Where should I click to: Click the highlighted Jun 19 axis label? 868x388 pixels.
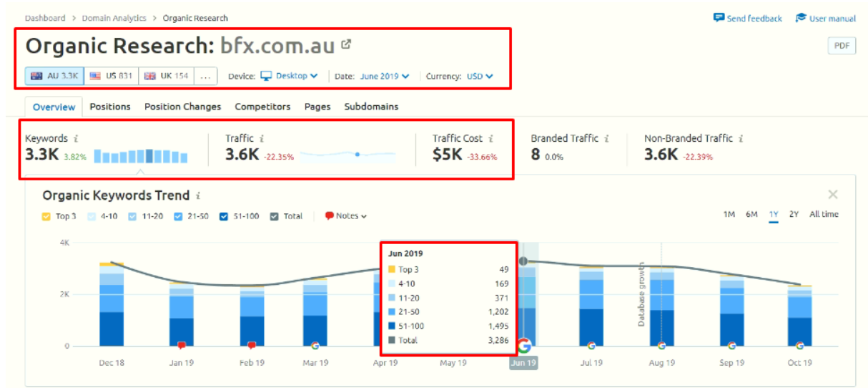point(523,363)
